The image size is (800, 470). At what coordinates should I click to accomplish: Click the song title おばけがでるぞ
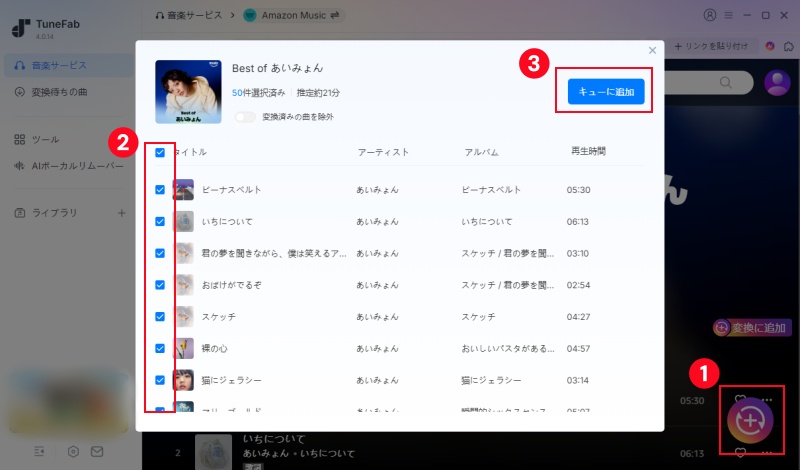(x=232, y=285)
